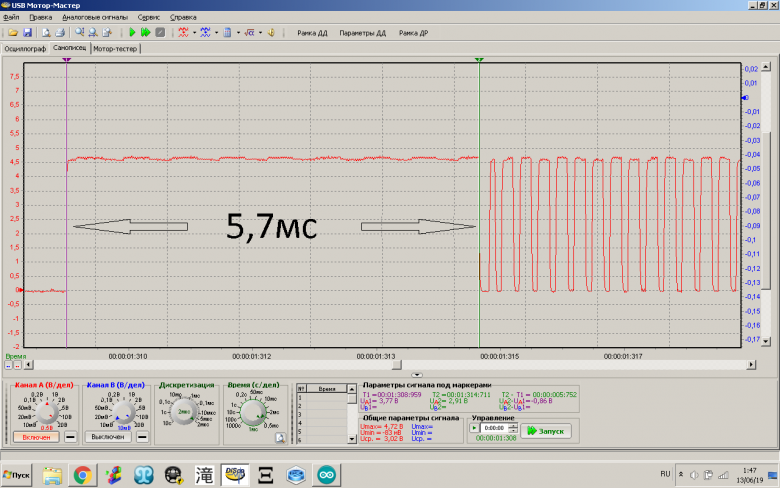Expand dropdown arrow beside blue waveform icon
This screenshot has width=780, height=488.
point(216,33)
